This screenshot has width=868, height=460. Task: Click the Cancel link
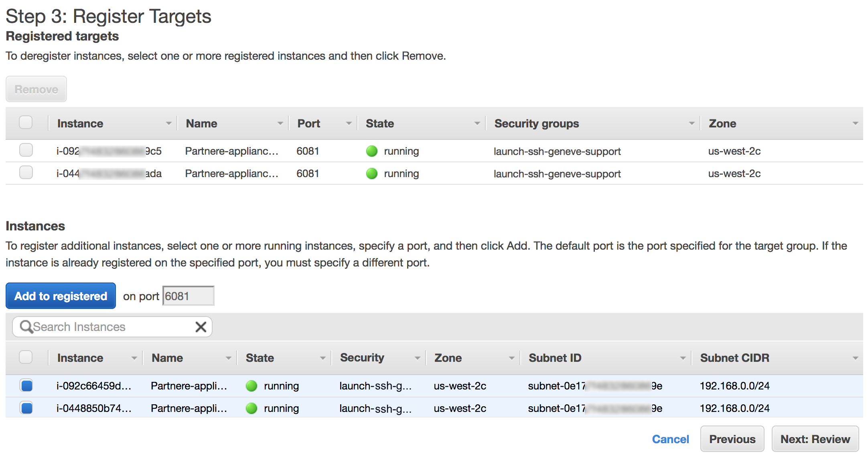click(670, 439)
